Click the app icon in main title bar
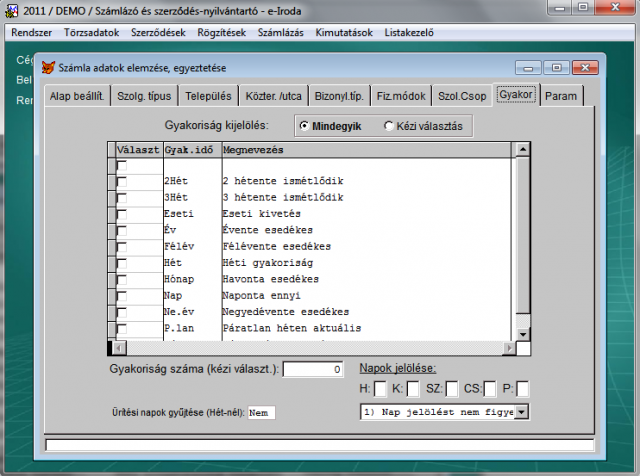The image size is (640, 476). click(11, 10)
